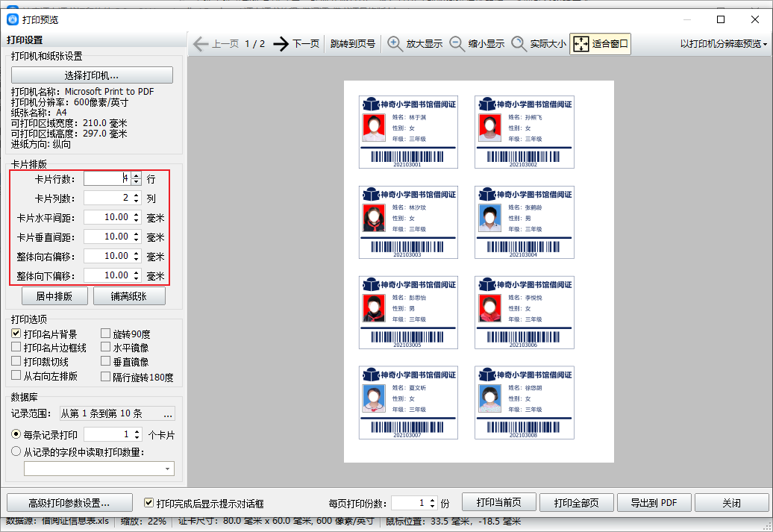This screenshot has width=773, height=532.
Task: Adjust 每页打印份数 stepper
Action: pyautogui.click(x=432, y=503)
